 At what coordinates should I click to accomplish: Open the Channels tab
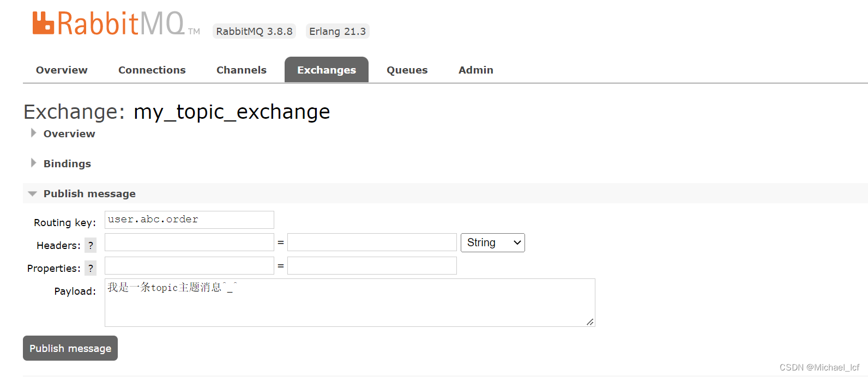point(242,70)
